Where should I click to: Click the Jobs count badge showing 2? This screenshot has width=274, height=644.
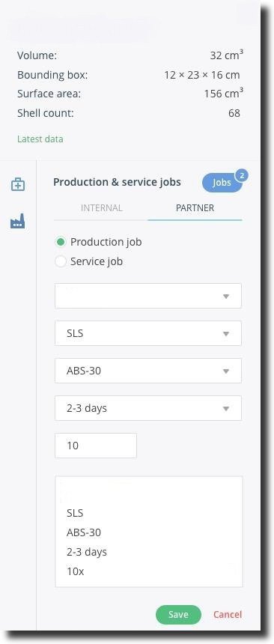click(242, 175)
